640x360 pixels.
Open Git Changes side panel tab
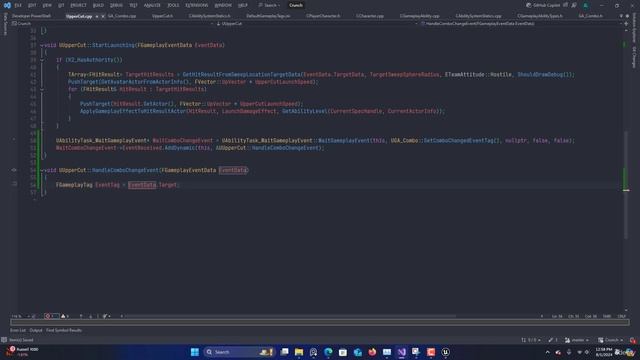click(634, 57)
